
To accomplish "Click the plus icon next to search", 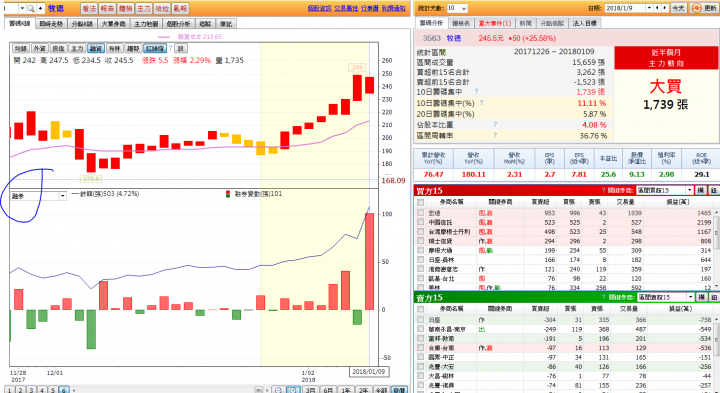I will click(41, 8).
